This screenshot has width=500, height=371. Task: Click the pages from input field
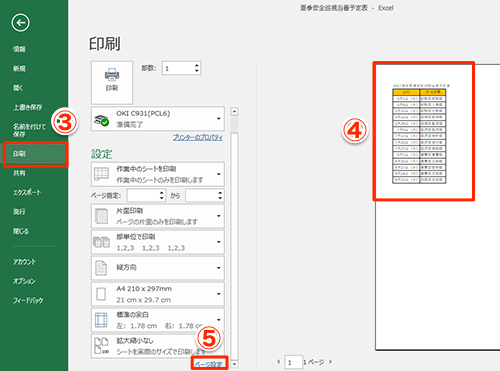pos(144,195)
